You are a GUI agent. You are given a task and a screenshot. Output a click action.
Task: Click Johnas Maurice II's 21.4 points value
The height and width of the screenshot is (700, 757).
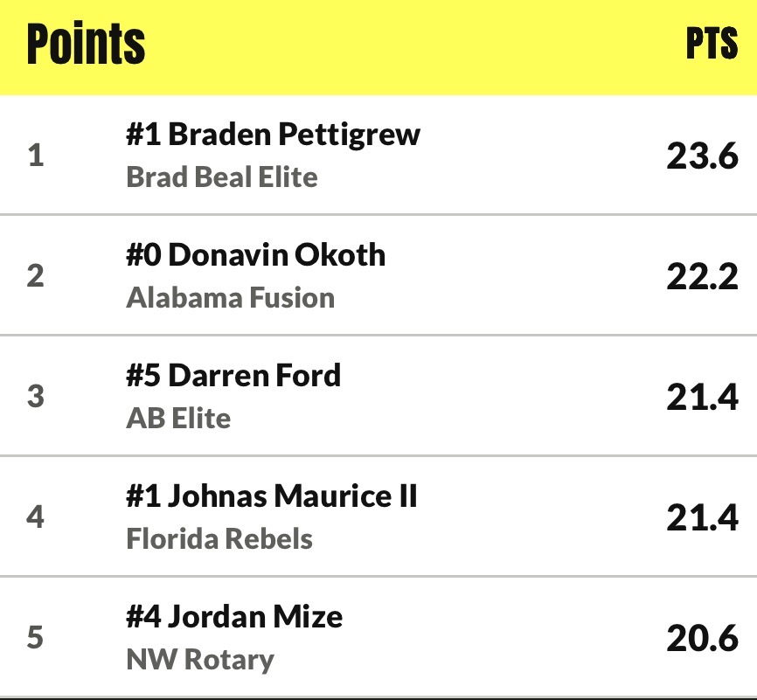coord(703,518)
